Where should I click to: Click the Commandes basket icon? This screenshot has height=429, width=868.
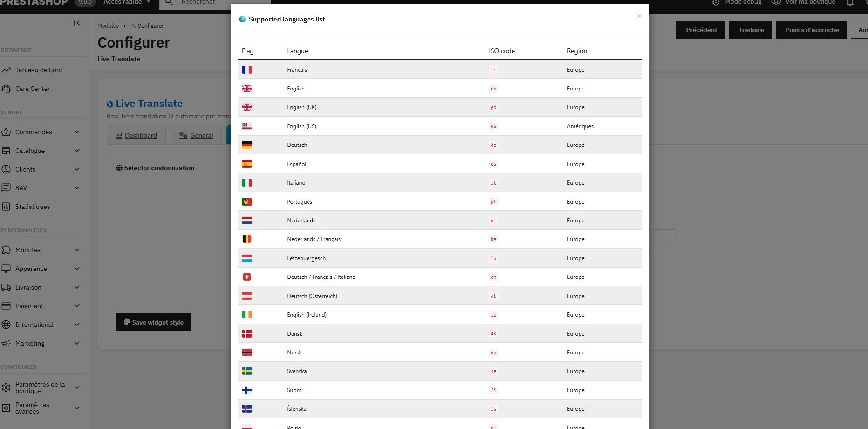coord(6,132)
